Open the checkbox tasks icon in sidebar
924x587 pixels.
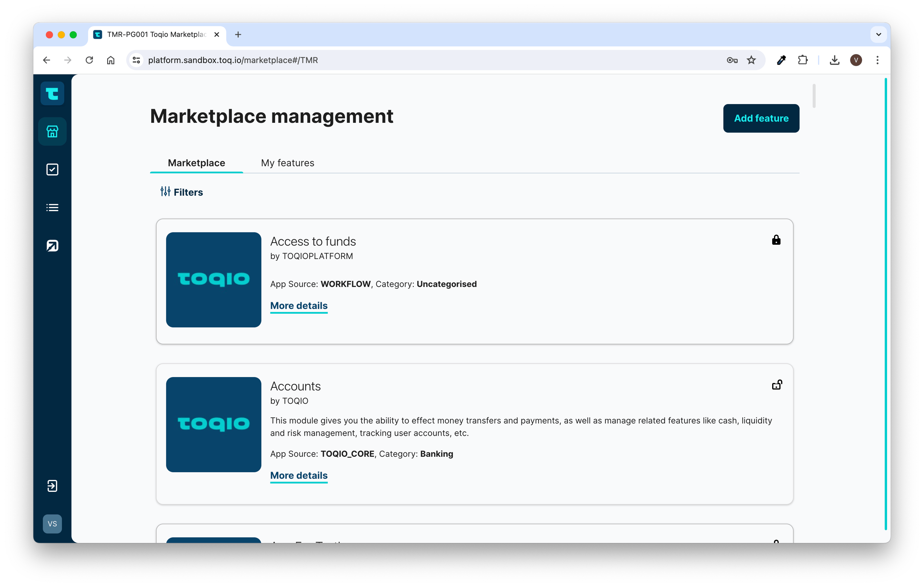click(52, 170)
